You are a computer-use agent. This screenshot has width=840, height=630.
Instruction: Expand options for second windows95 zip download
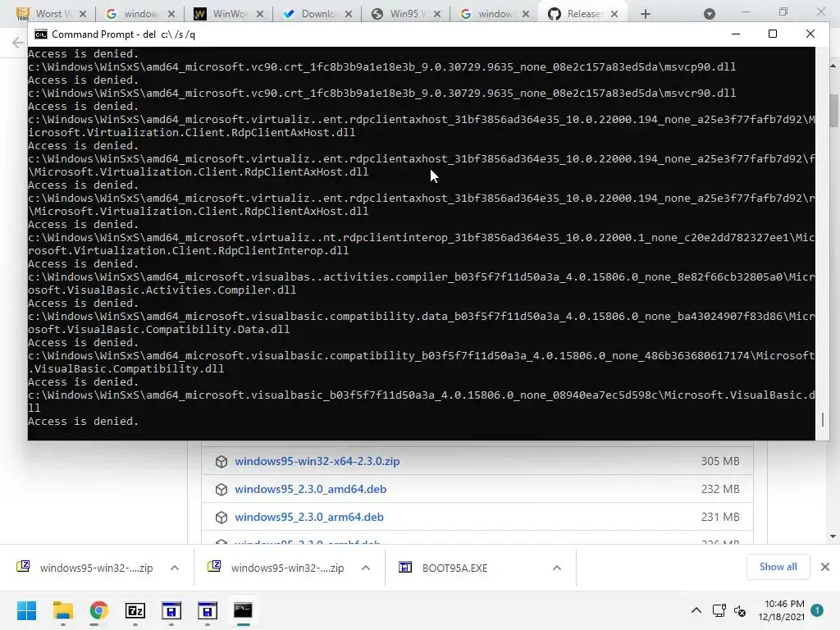(x=366, y=568)
